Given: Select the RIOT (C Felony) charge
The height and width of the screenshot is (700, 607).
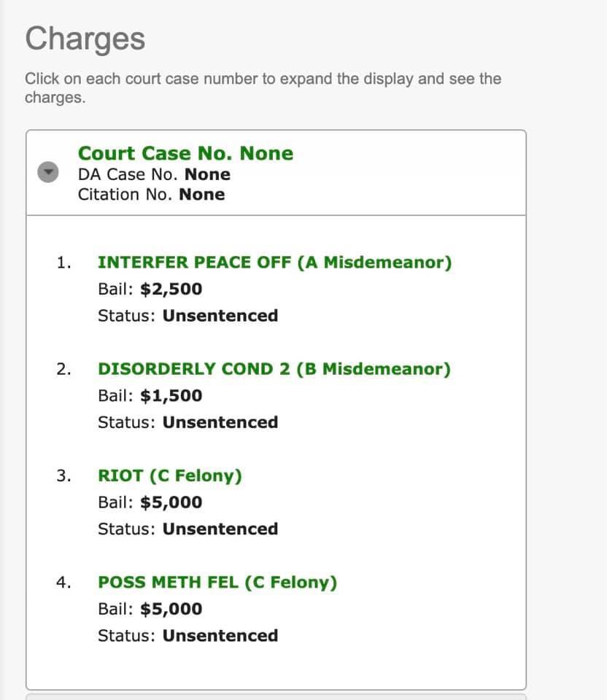Looking at the screenshot, I should pos(169,475).
